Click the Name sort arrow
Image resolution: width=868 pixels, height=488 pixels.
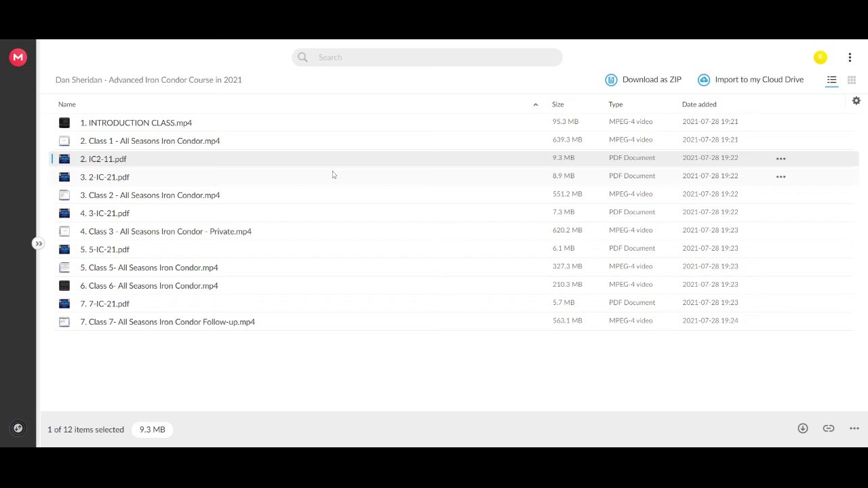point(536,104)
